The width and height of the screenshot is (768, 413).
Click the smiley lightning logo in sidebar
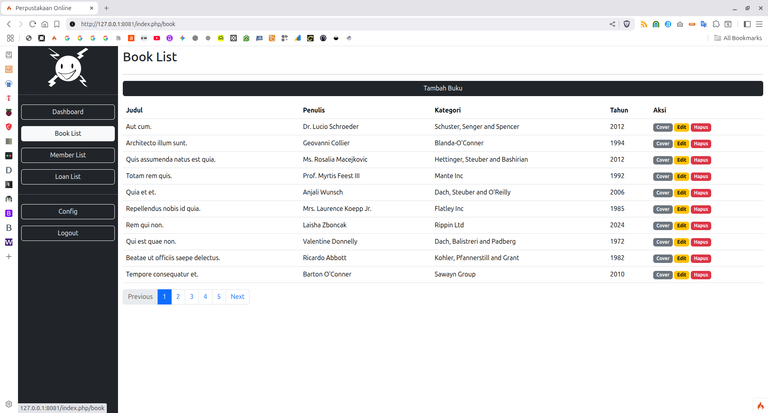click(x=68, y=68)
